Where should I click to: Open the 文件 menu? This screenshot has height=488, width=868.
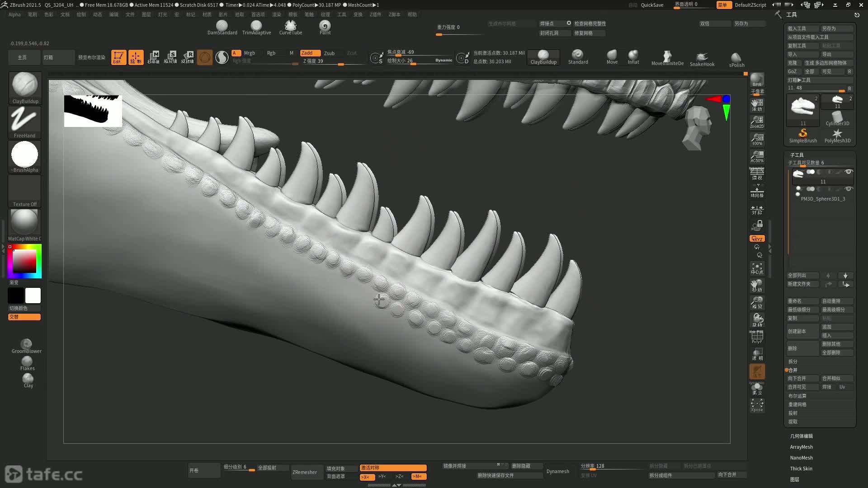130,14
